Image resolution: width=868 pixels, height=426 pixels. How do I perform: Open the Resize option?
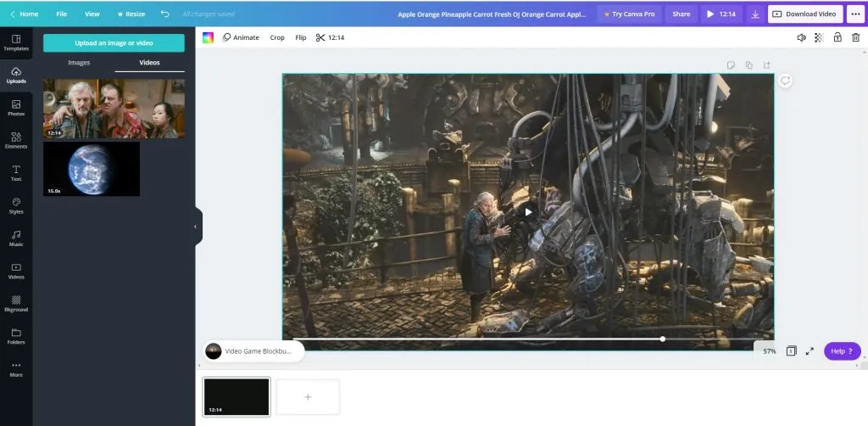[x=131, y=14]
